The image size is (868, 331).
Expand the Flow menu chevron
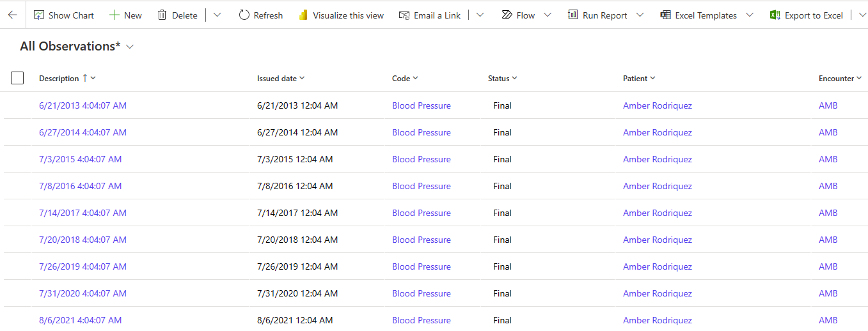(548, 15)
